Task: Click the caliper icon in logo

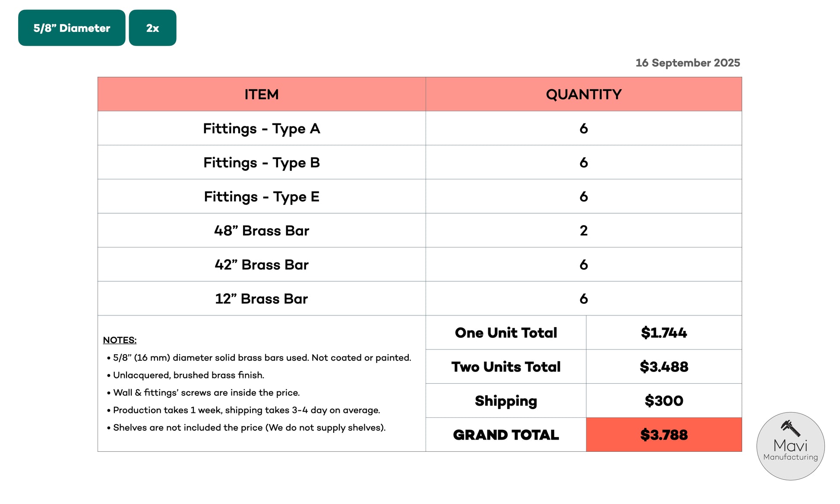Action: [790, 428]
